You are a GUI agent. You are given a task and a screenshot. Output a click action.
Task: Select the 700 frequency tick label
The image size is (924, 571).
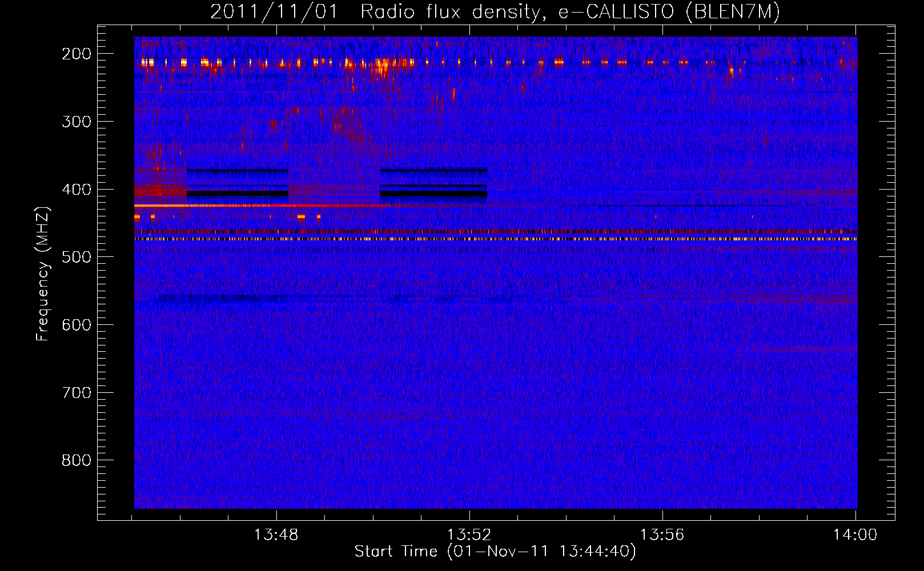click(77, 393)
